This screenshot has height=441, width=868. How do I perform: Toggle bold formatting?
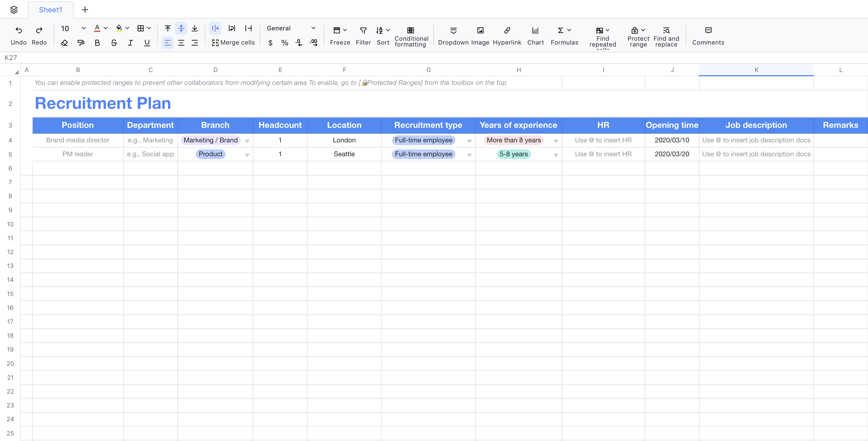tap(97, 43)
